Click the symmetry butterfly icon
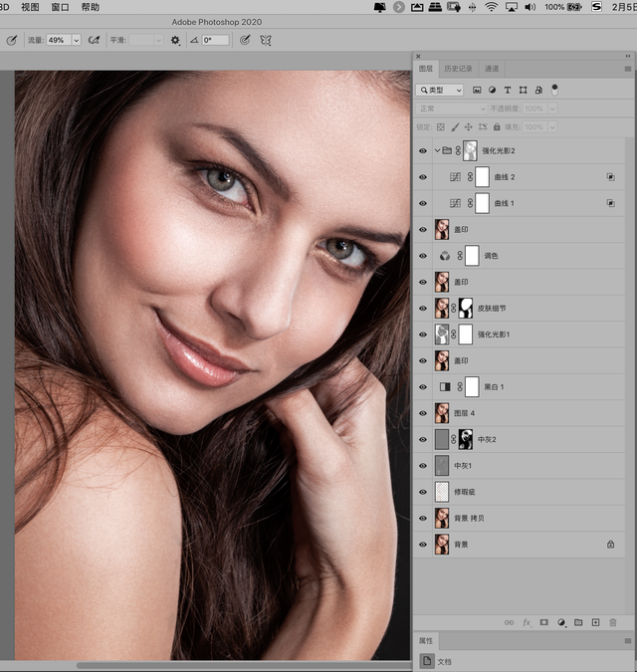Viewport: 637px width, 672px height. [266, 41]
